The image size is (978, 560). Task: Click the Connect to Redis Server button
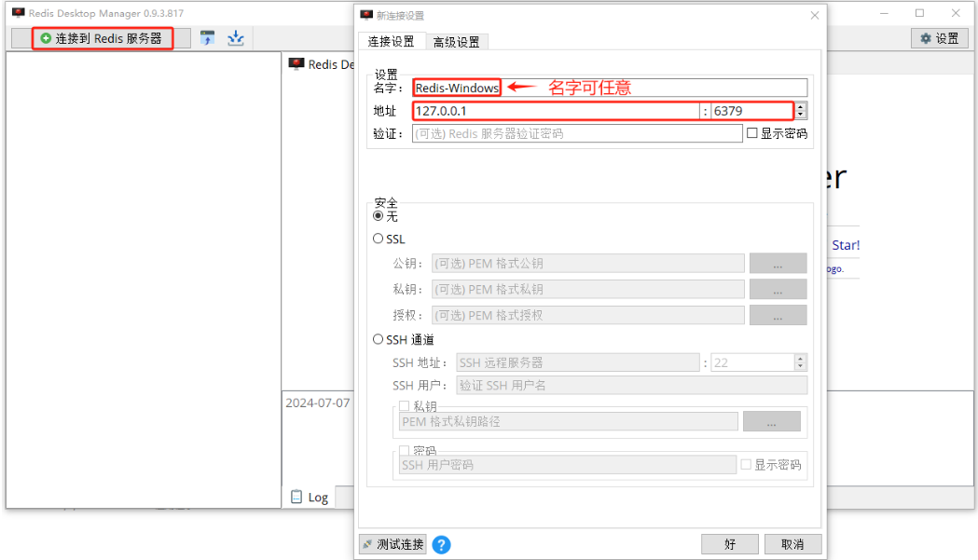click(x=102, y=38)
